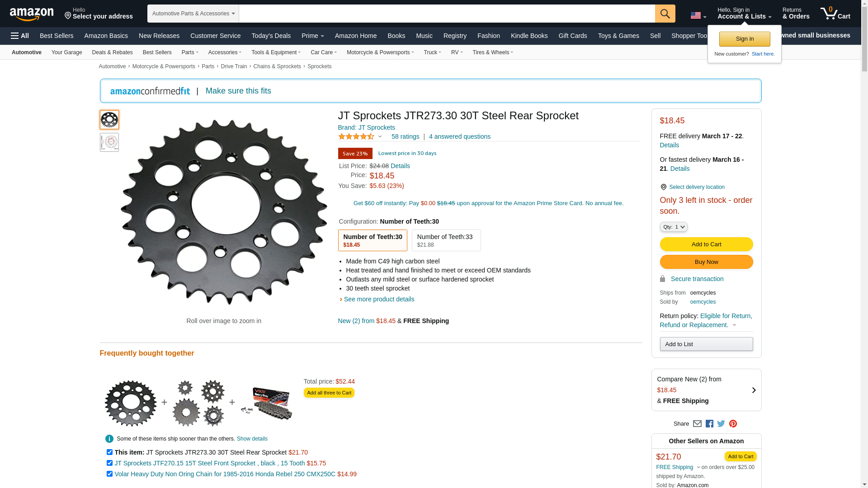The height and width of the screenshot is (488, 868).
Task: Click the Buy Now button
Action: pyautogui.click(x=706, y=262)
